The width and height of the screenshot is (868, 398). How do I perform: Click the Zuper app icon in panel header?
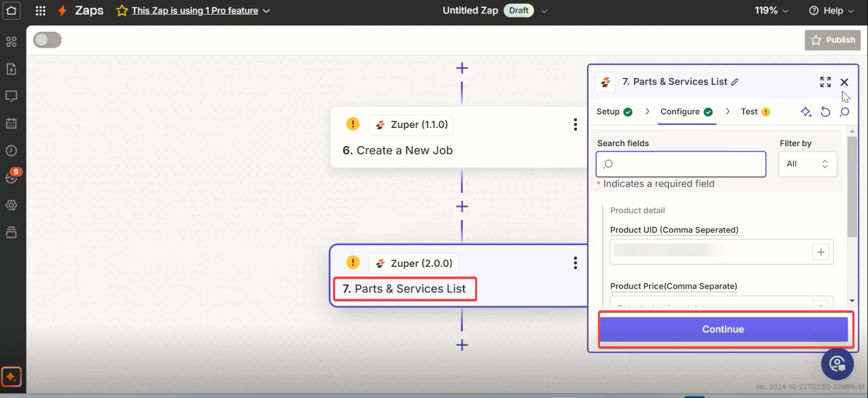(x=605, y=82)
